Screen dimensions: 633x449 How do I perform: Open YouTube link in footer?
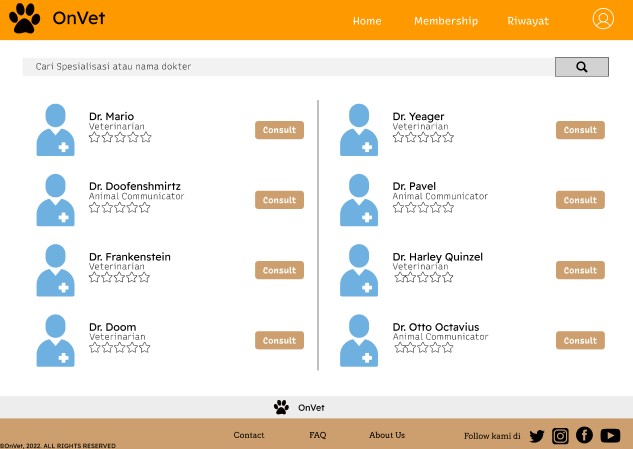610,435
